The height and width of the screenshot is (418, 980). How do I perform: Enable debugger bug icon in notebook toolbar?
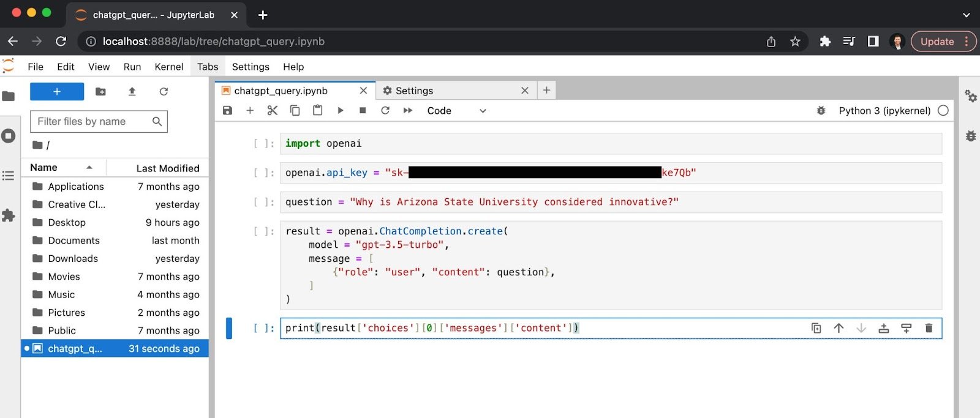[x=821, y=111]
